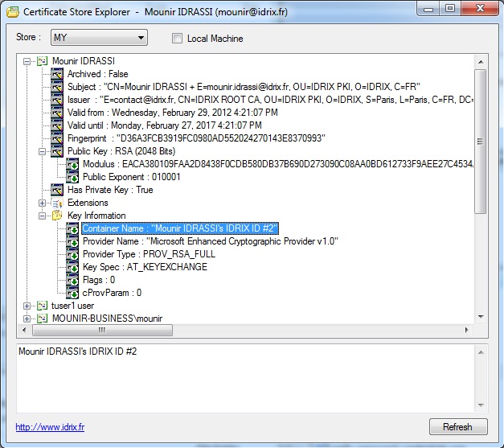Image resolution: width=504 pixels, height=448 pixels.
Task: Select the Provider Name row
Action: (211, 241)
